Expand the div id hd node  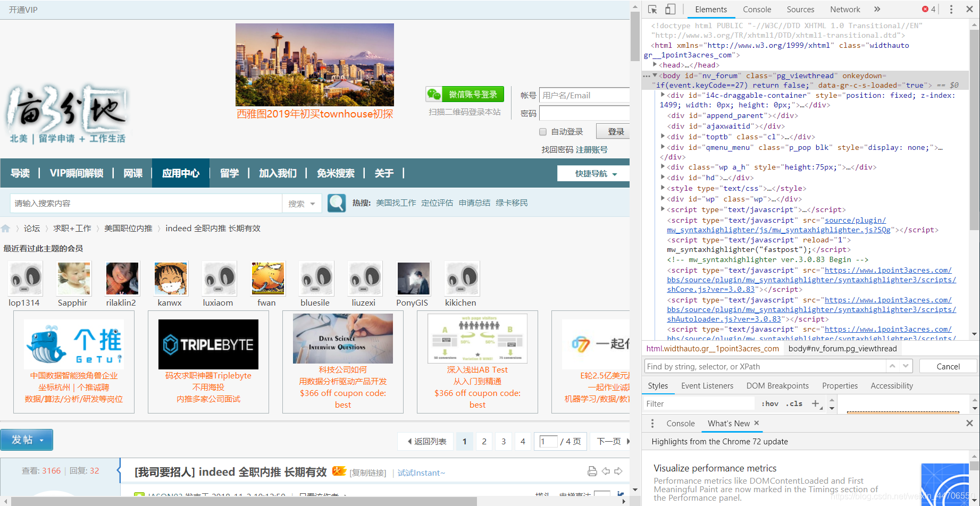[663, 178]
